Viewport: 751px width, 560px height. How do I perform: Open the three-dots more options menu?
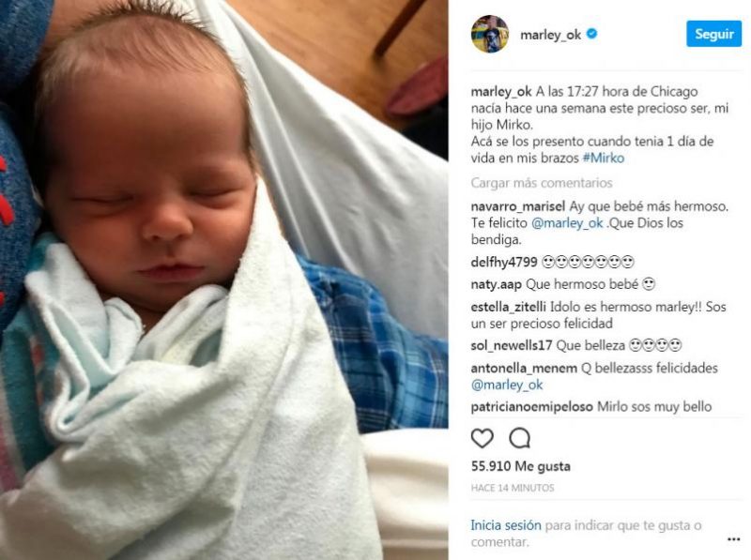click(733, 539)
